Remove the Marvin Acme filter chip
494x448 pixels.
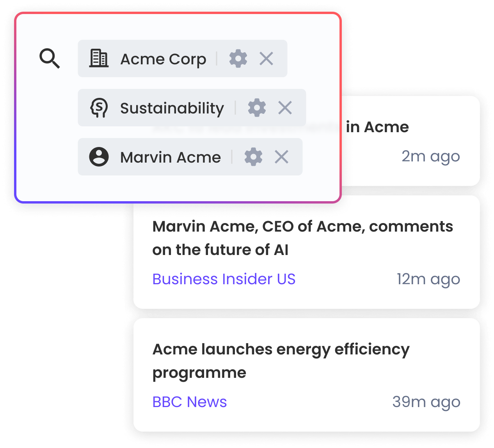[x=281, y=157]
